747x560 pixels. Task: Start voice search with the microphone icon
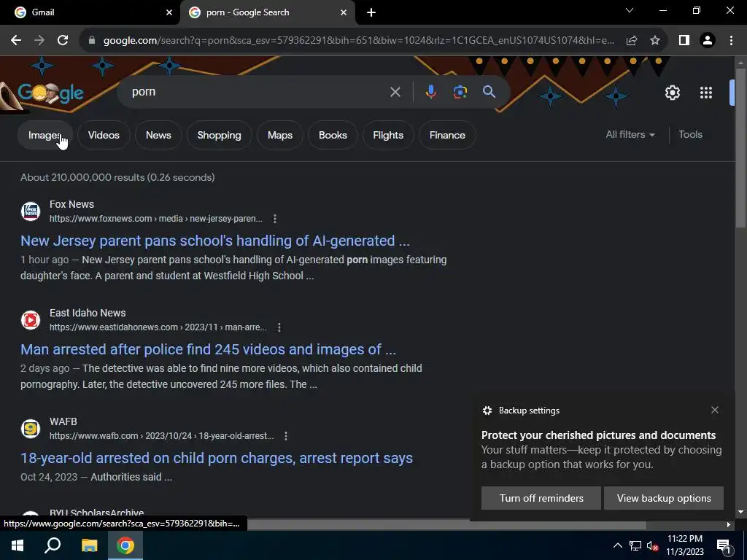(x=430, y=92)
